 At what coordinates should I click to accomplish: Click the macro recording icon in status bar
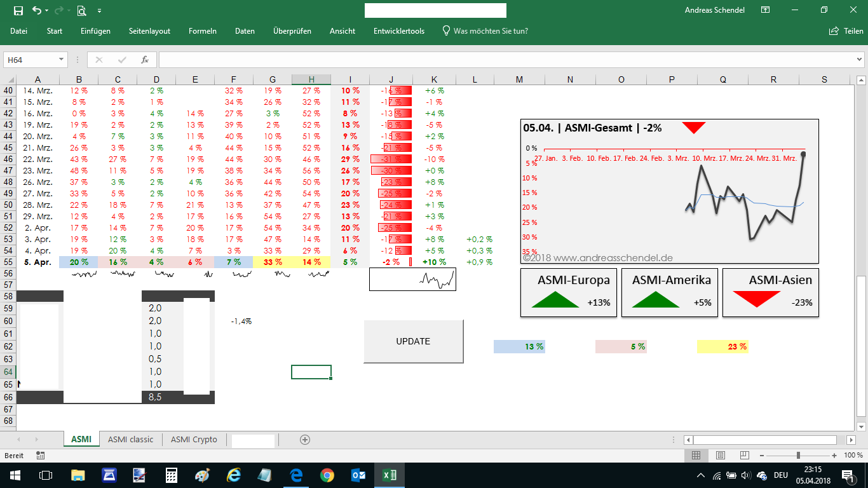point(41,456)
